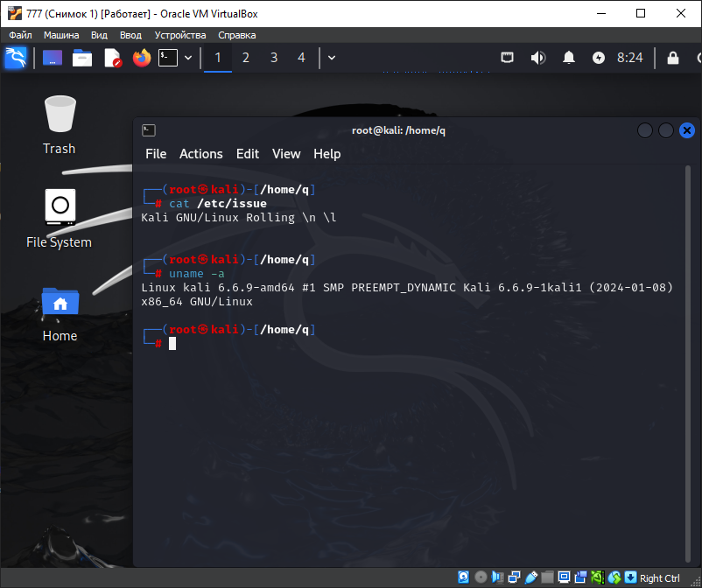Launch Firefox from the Kali panel

[x=142, y=58]
